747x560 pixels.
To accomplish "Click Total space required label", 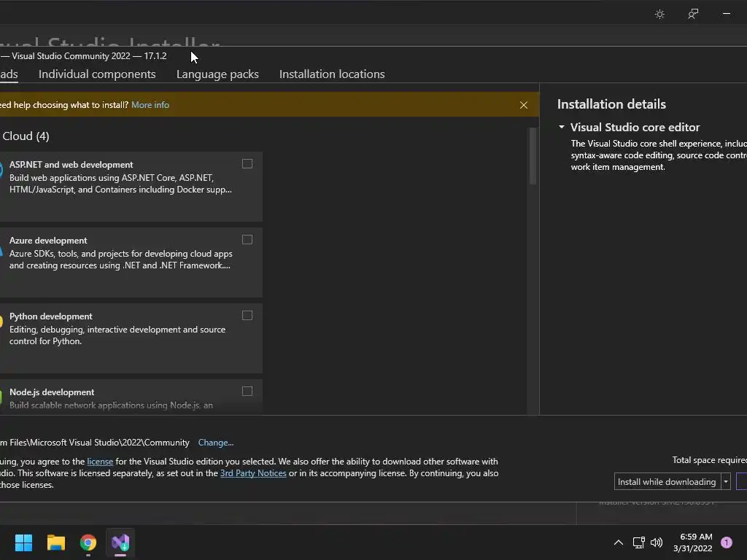I will [709, 460].
